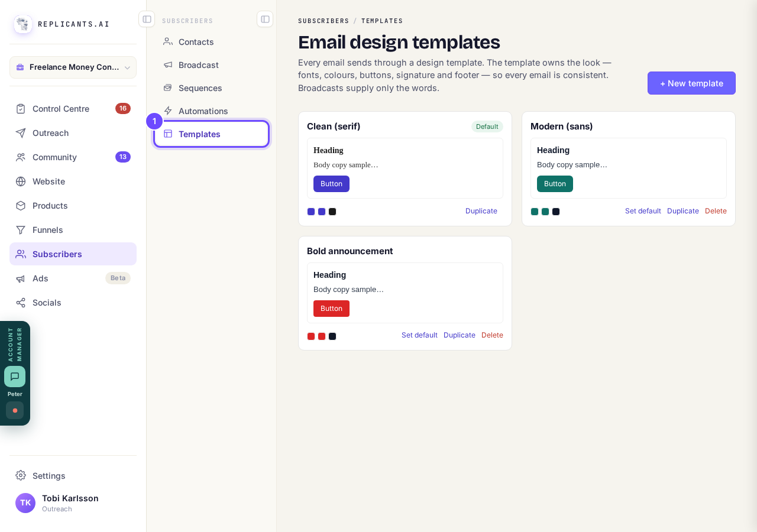Screen dimensions: 757x532
Task: Click the Settings gear icon
Action: point(21,476)
